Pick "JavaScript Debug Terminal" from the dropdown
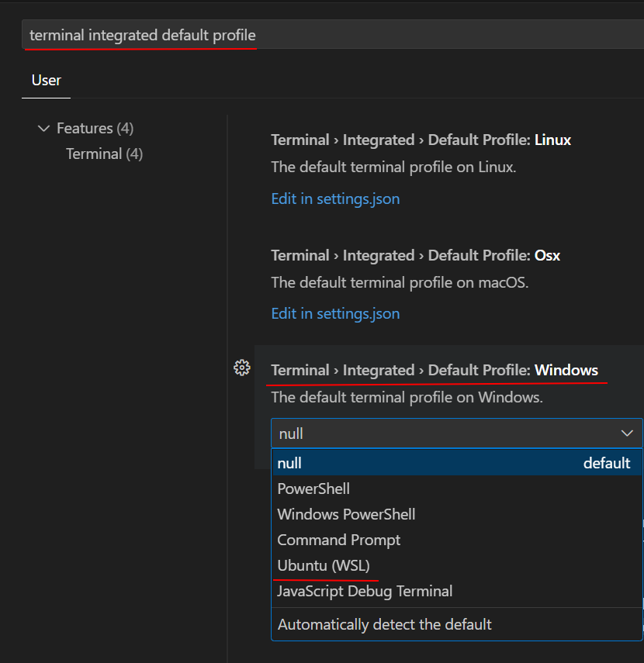Viewport: 644px width, 663px height. pos(363,591)
